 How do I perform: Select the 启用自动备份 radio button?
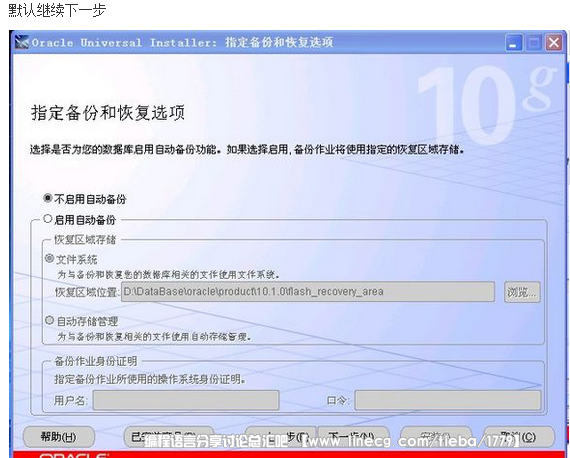pos(48,219)
